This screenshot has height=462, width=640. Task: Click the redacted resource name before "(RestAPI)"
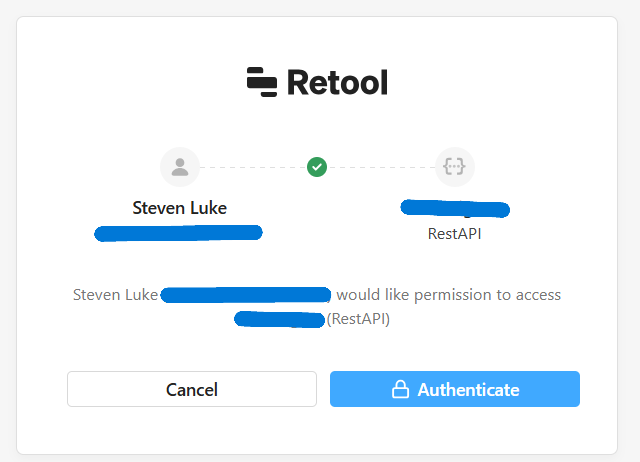[x=280, y=319]
